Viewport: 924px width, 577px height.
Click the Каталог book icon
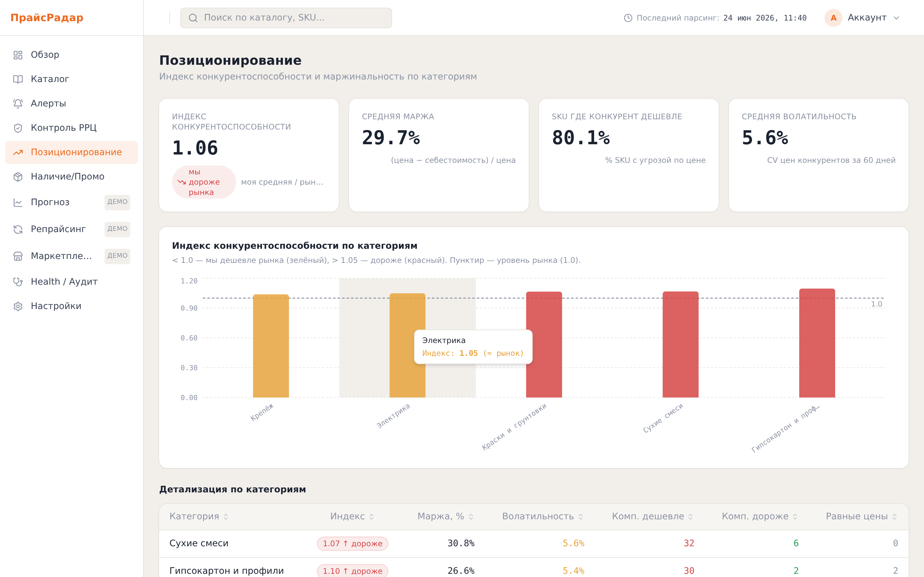click(18, 79)
